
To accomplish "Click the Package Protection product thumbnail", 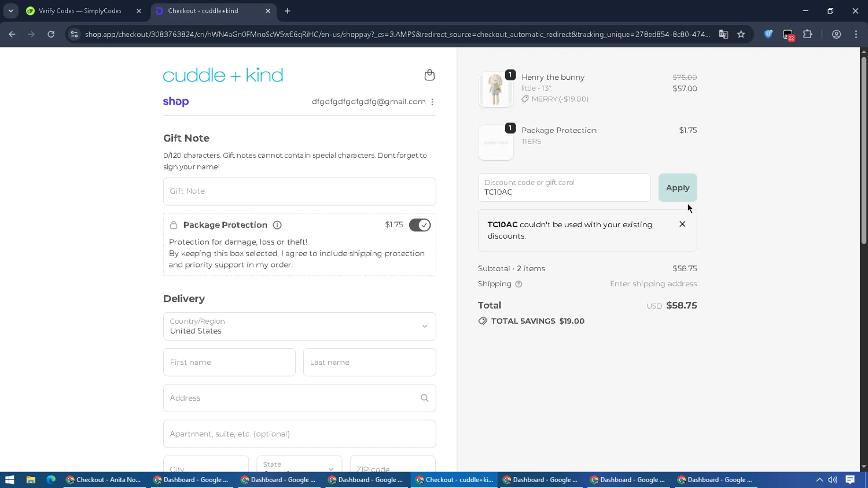I will pyautogui.click(x=495, y=142).
